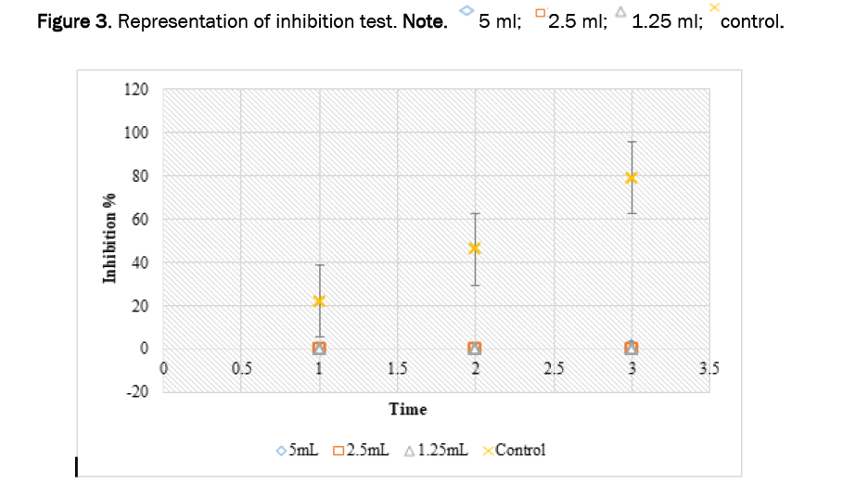Click the yellow cross icon in the figure caption
The width and height of the screenshot is (868, 484).
tap(713, 7)
